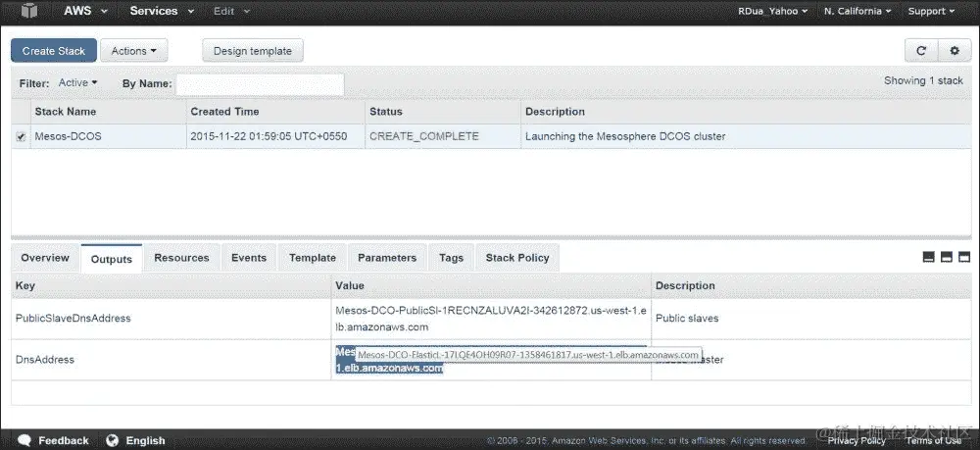Open the Feedback speech bubble icon
The image size is (980, 450).
(24, 440)
